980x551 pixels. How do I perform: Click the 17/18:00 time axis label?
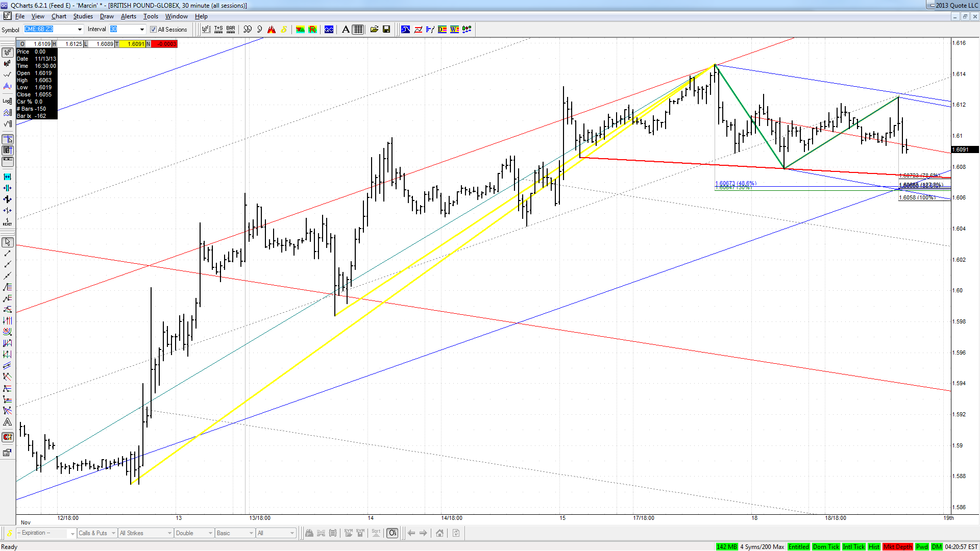643,518
